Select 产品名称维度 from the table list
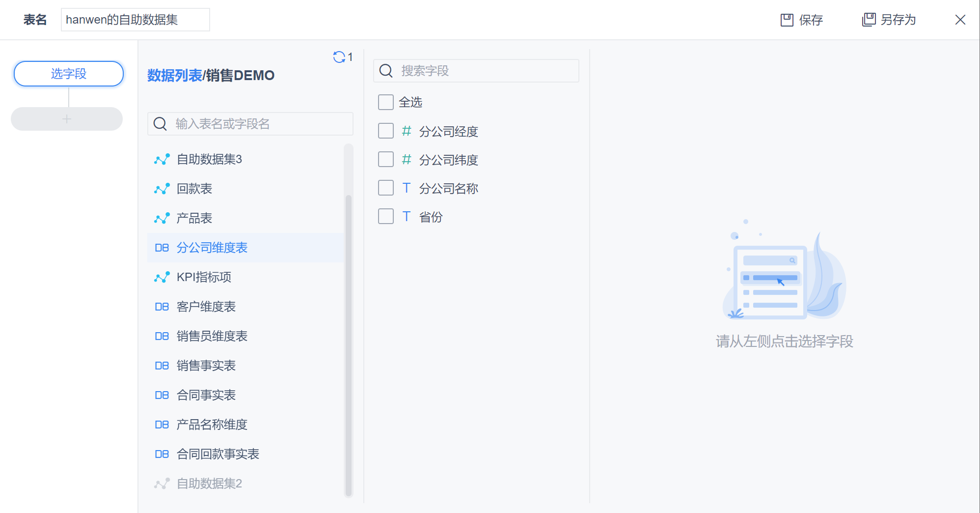 tap(212, 425)
